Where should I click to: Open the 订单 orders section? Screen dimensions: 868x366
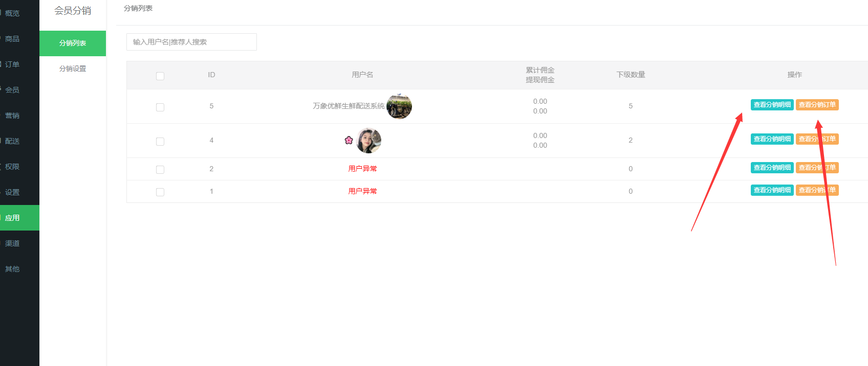tap(12, 64)
